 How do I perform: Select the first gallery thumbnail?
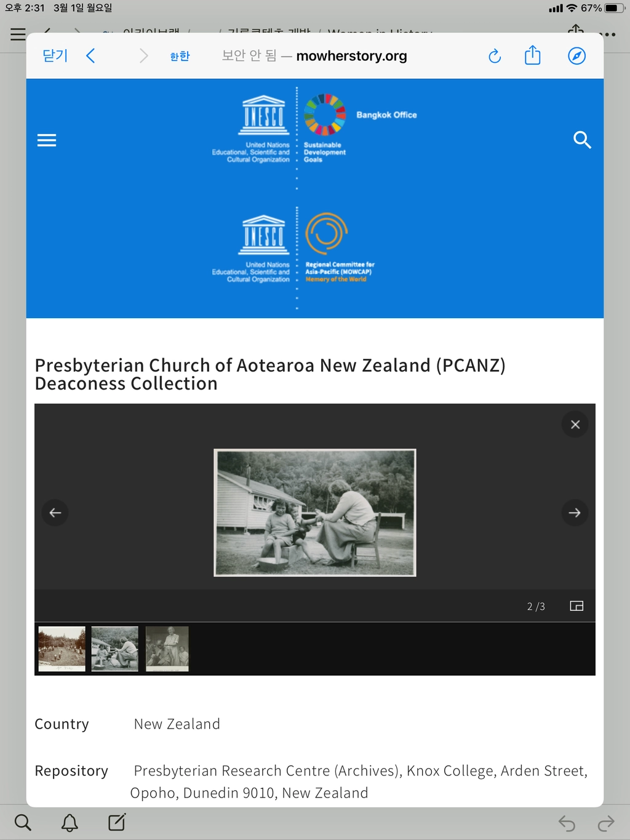point(62,649)
